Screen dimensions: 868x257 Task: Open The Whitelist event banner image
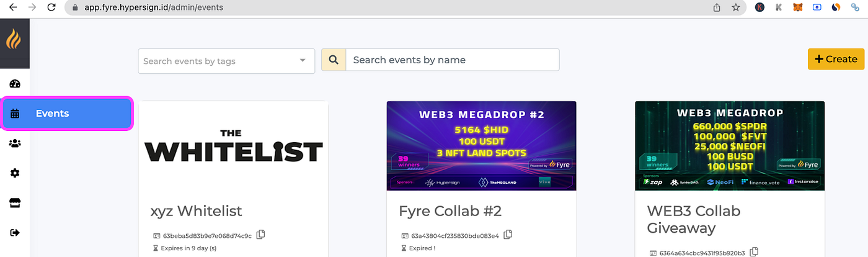(x=234, y=146)
